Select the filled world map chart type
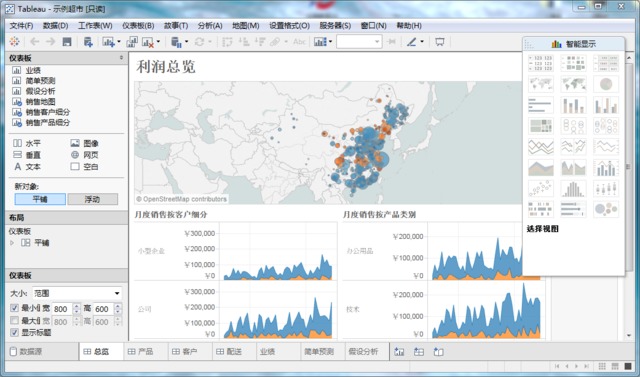The image size is (640, 377). tap(573, 84)
